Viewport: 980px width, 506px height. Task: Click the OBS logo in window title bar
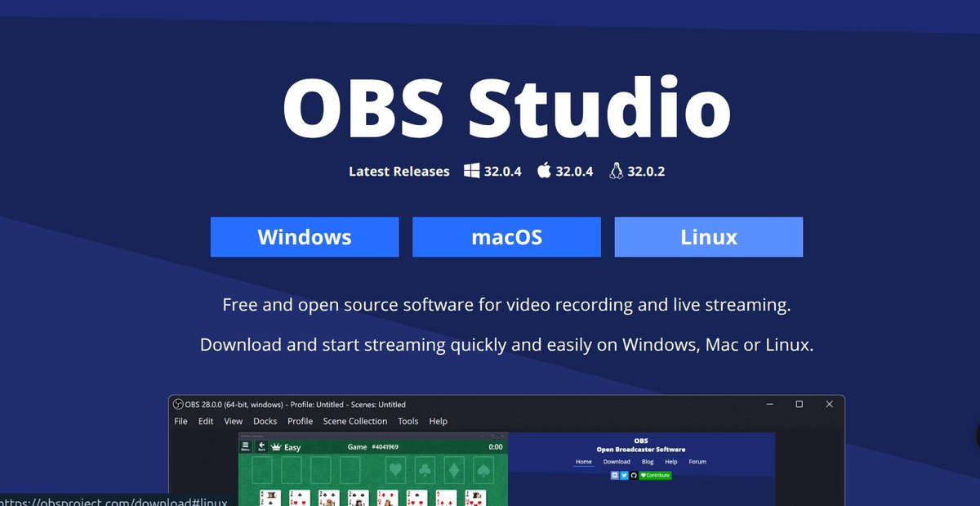[x=178, y=404]
